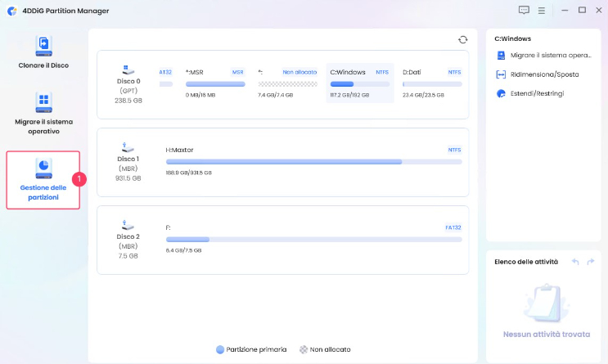Open the feedback chat icon
The width and height of the screenshot is (608, 364).
tap(524, 11)
